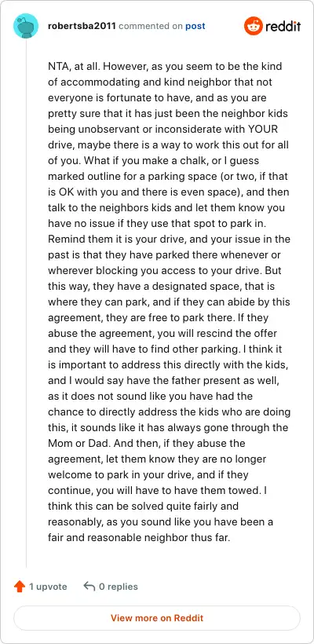Screen dimensions: 314x644
Task: Click the "commented on" header text
Action: pyautogui.click(x=151, y=26)
